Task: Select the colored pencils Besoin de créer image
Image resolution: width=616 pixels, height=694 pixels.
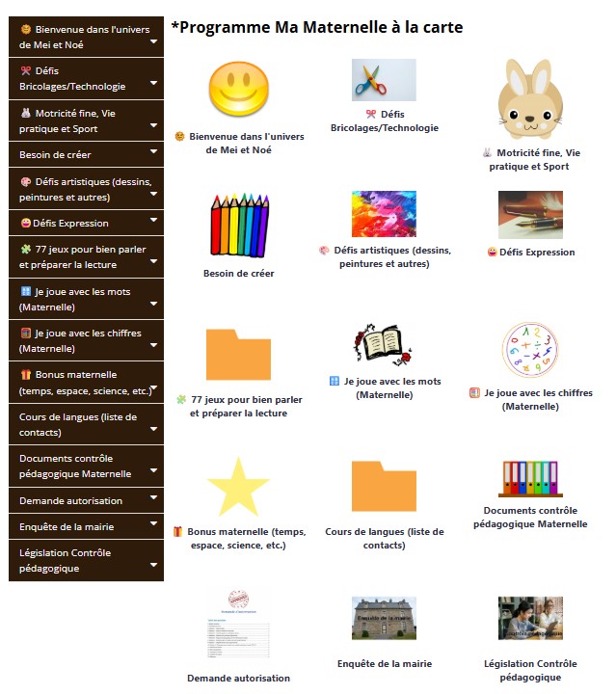Action: [x=238, y=225]
